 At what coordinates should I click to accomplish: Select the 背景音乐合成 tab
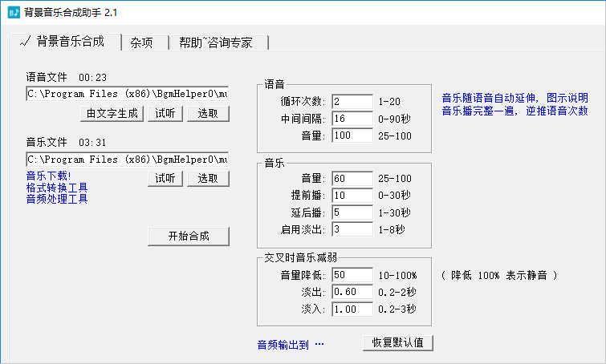click(x=63, y=42)
